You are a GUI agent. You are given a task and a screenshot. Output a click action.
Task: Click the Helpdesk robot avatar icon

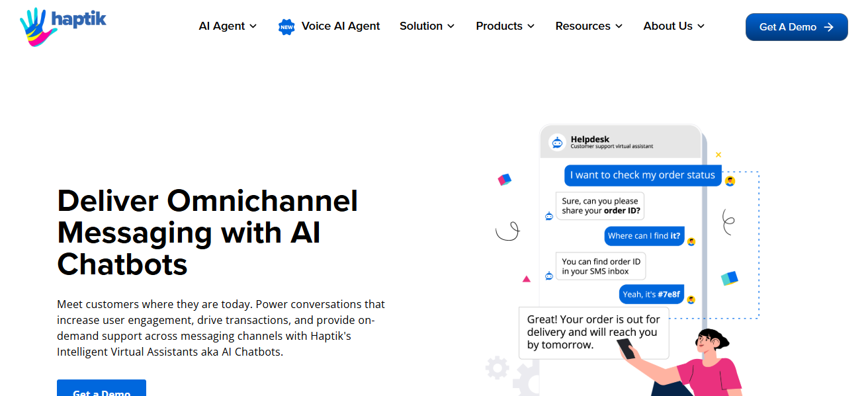pos(557,142)
